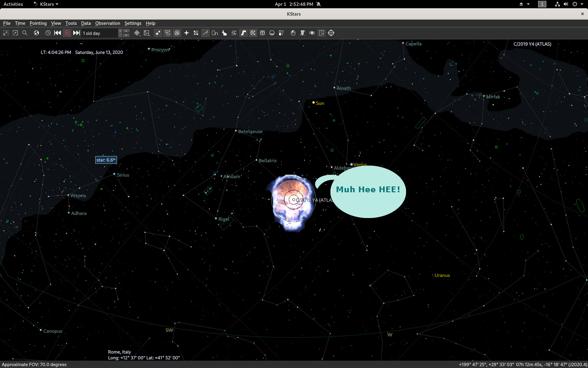
Task: Decrease time step with minus button
Action: (120, 35)
